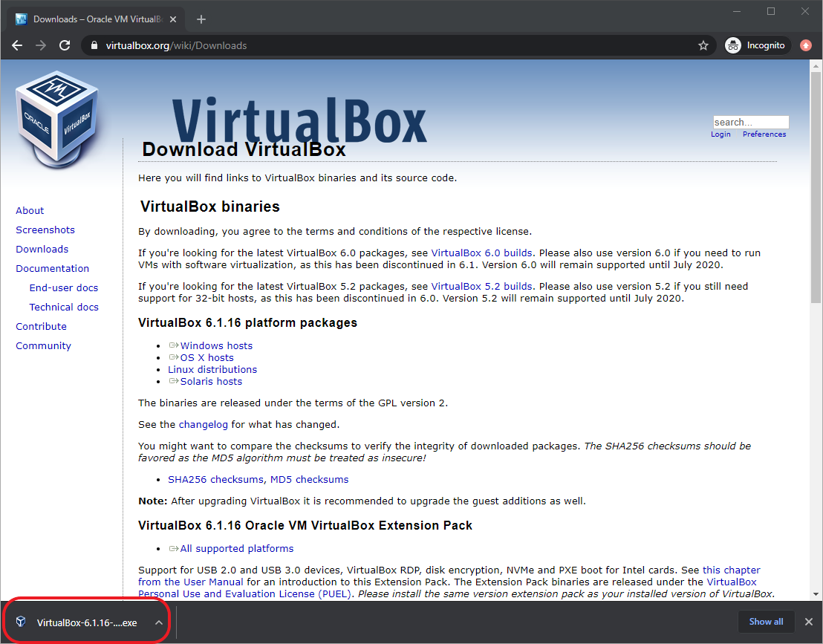
Task: Click inside the search input field
Action: (750, 122)
